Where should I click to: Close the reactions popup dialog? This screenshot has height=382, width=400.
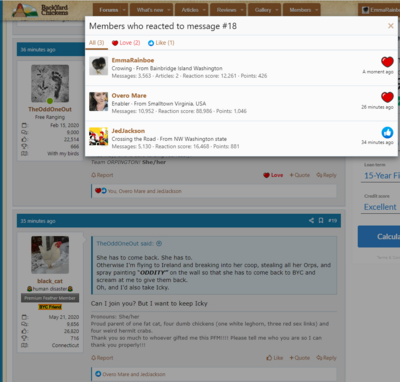[x=391, y=26]
